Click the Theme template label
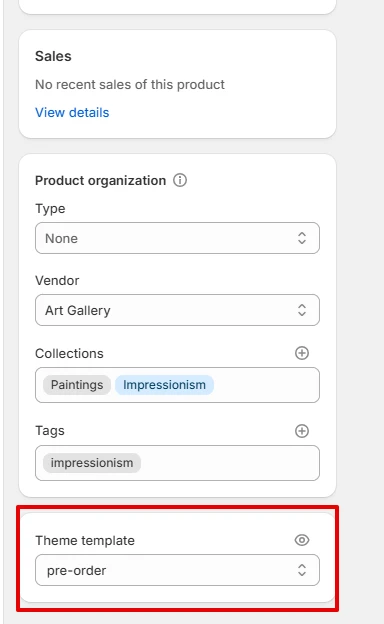384x624 pixels. pos(85,540)
